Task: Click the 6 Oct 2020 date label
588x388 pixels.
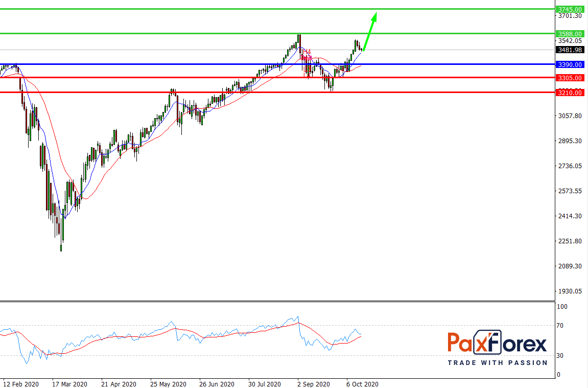Action: [x=362, y=384]
